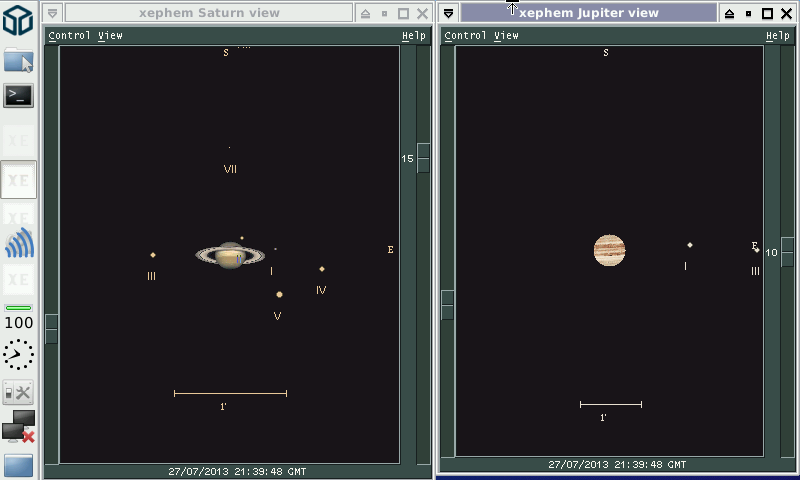The width and height of the screenshot is (800, 480).
Task: Switch to XE window above wifi icon
Action: [x=19, y=216]
